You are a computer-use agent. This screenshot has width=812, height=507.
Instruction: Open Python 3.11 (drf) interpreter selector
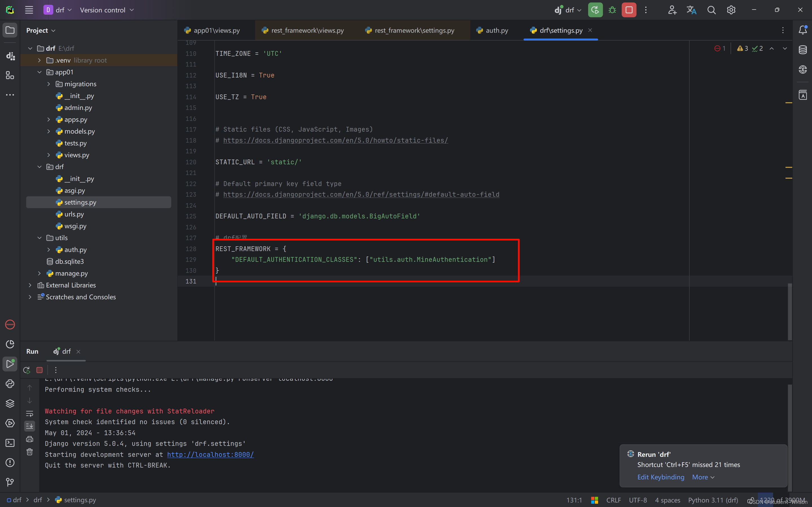point(713,500)
